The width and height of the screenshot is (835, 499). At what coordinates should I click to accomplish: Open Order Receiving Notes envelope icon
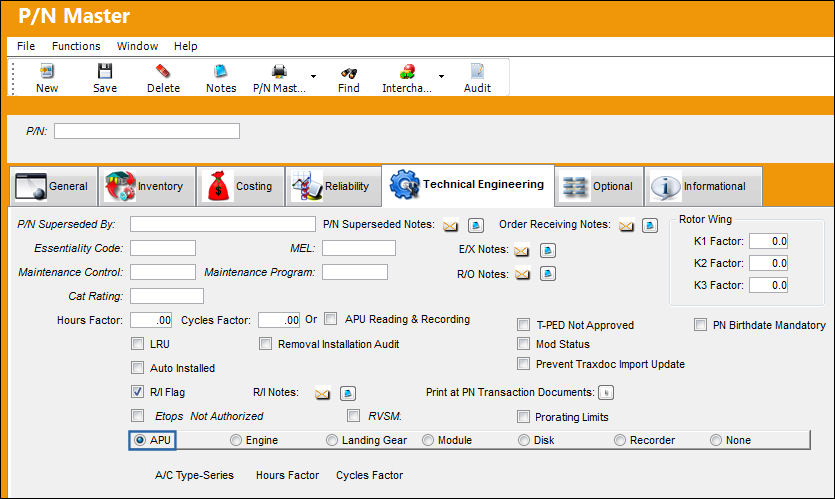coord(626,226)
